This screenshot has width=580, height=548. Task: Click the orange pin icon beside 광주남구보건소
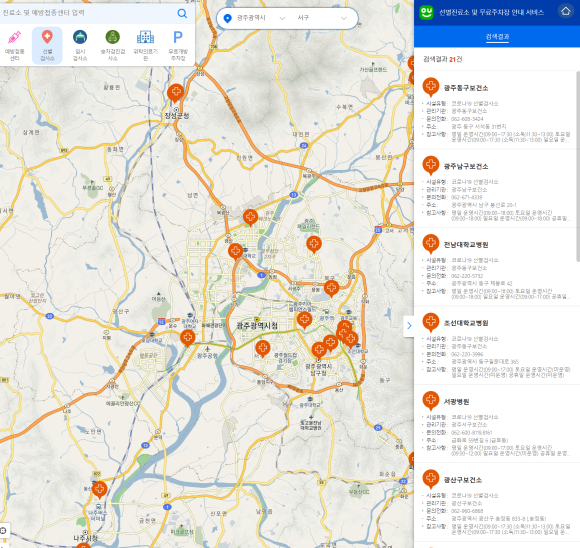tap(431, 166)
